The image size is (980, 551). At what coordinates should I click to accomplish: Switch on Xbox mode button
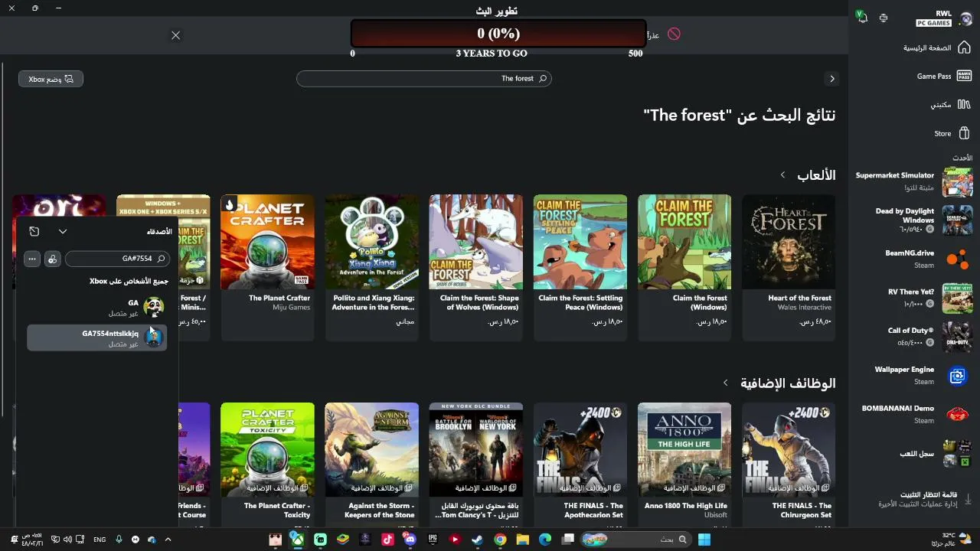[51, 79]
